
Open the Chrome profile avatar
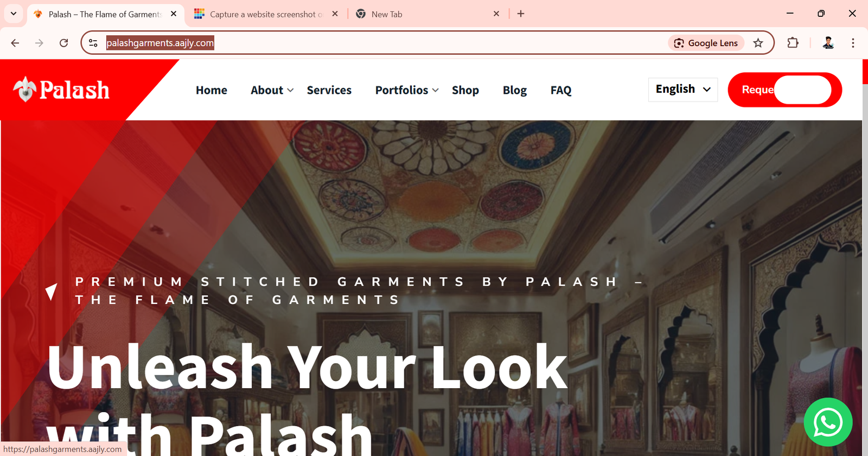click(828, 43)
